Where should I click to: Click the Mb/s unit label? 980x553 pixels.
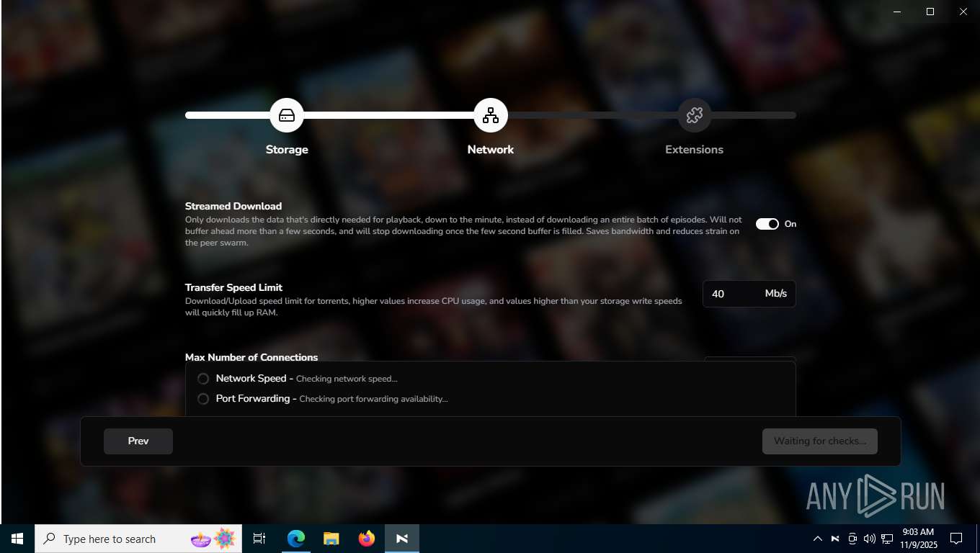click(776, 294)
